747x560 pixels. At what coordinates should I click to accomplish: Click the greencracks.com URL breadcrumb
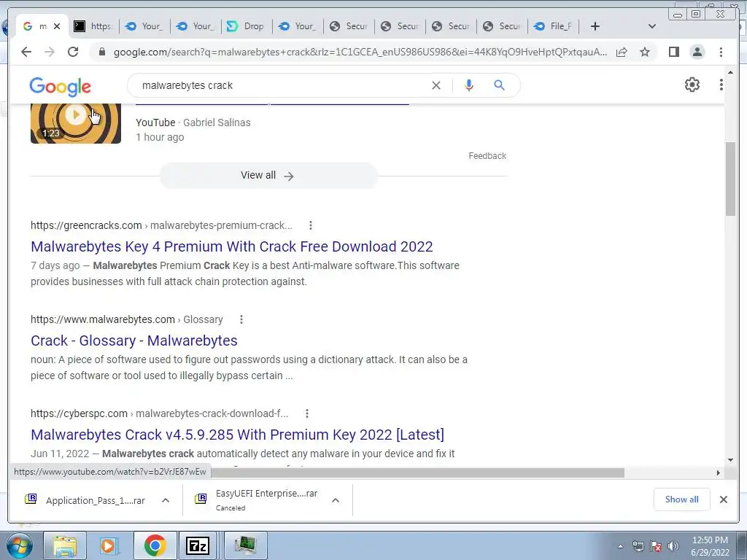coord(161,225)
